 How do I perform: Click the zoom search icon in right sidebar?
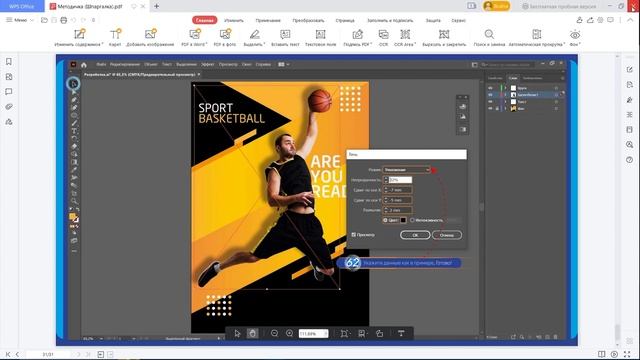click(629, 144)
